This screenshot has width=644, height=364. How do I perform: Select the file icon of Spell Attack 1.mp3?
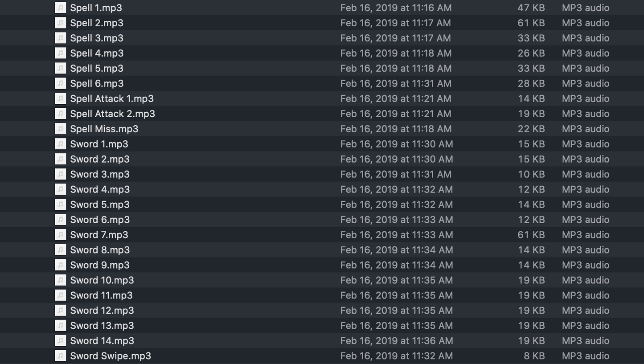61,98
